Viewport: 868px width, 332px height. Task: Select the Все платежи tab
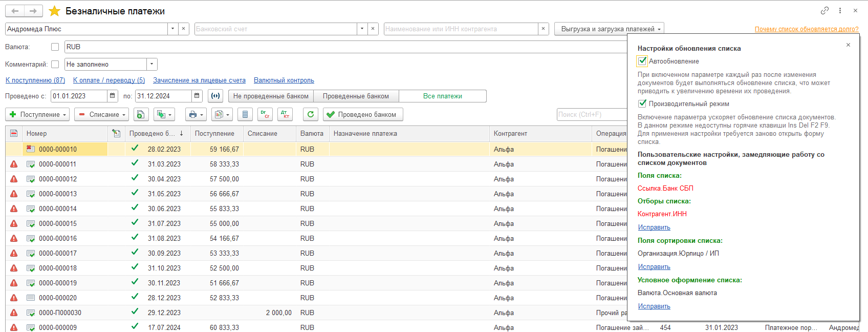(442, 96)
